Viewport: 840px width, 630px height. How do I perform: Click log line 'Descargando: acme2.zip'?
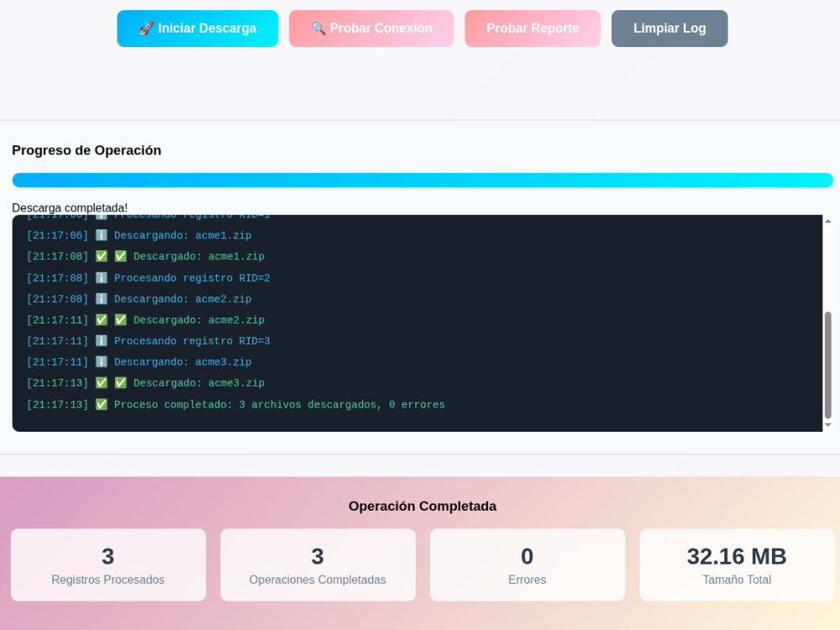pyautogui.click(x=182, y=299)
